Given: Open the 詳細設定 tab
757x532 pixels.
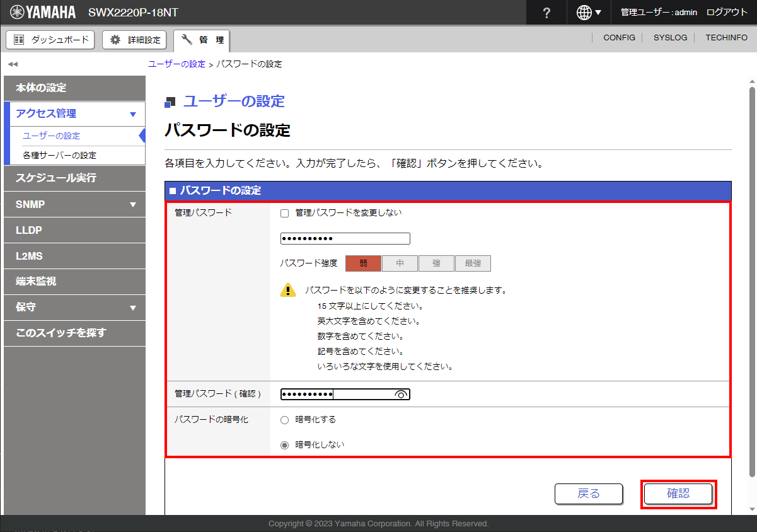Looking at the screenshot, I should [x=135, y=40].
